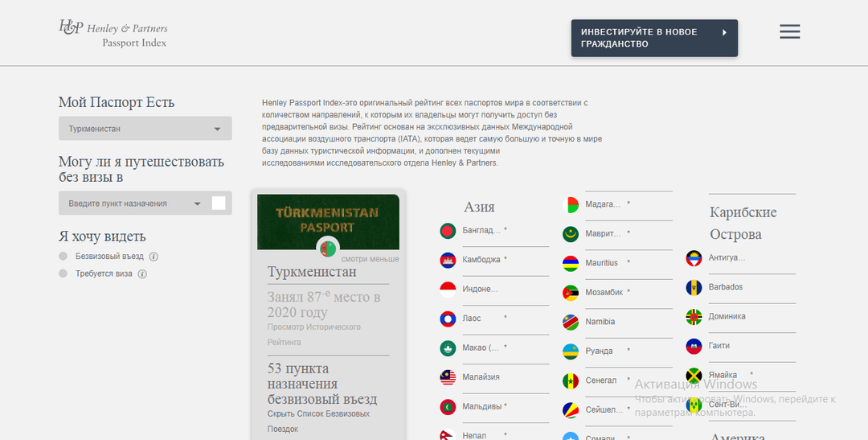Click info icon next to Требуется виза

click(x=142, y=273)
